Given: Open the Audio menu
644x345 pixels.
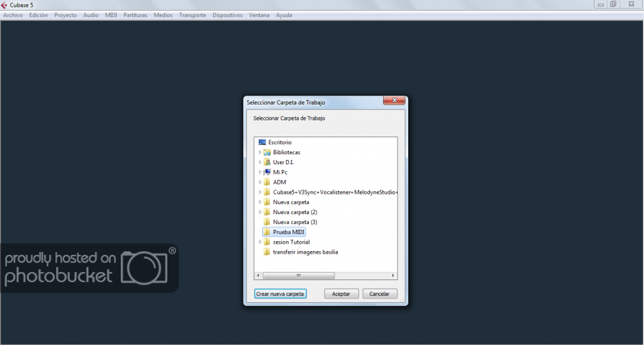Looking at the screenshot, I should 91,15.
